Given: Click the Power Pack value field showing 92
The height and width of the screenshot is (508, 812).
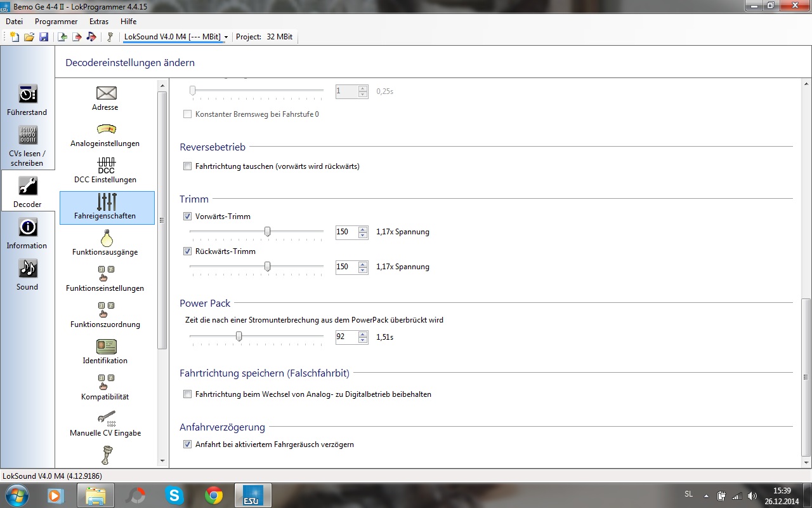Looking at the screenshot, I should (x=347, y=337).
